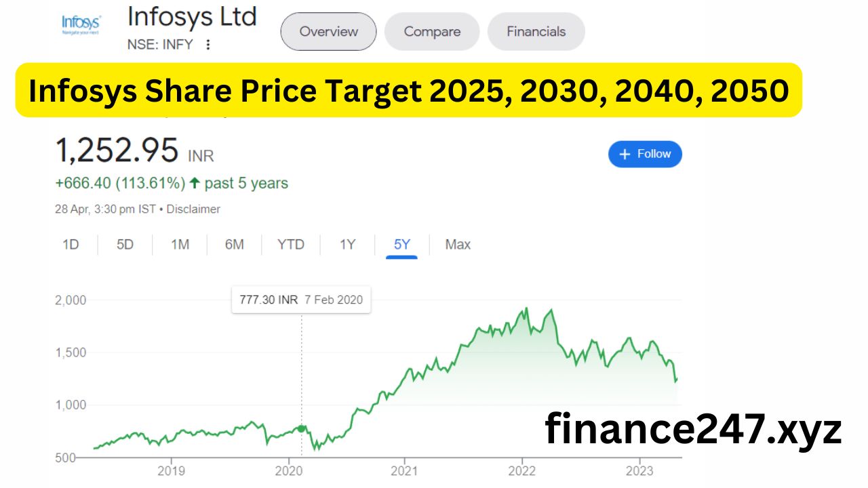Click the plus icon in Follow button
The image size is (868, 488).
(625, 155)
